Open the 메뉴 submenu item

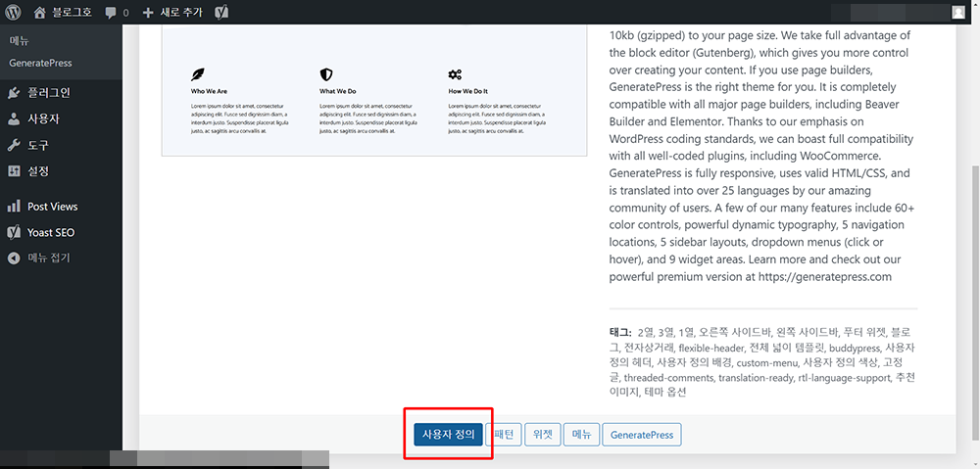(20, 41)
